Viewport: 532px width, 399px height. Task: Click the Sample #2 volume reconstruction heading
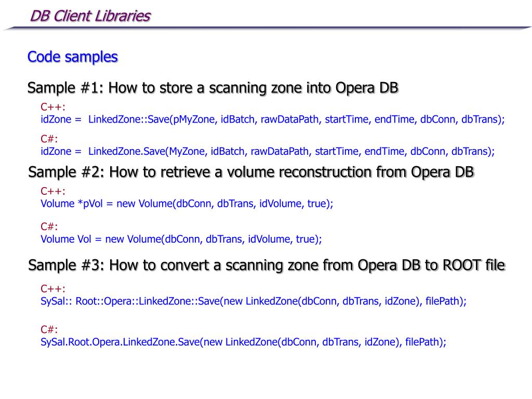coord(251,172)
